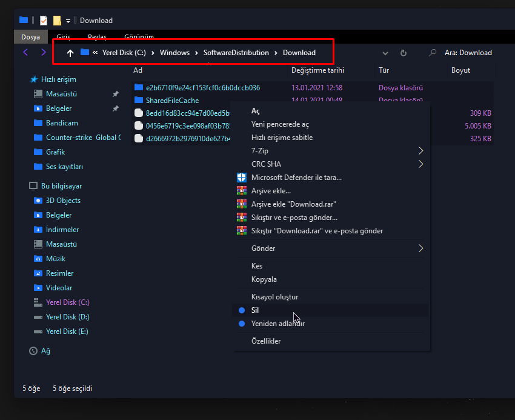
Task: Choose Sil from the context menu
Action: coord(255,310)
